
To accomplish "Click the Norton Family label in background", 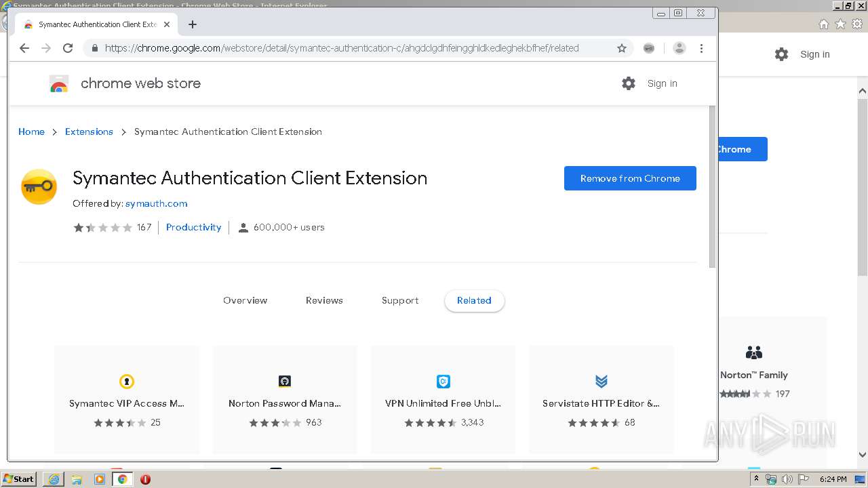I will [754, 375].
